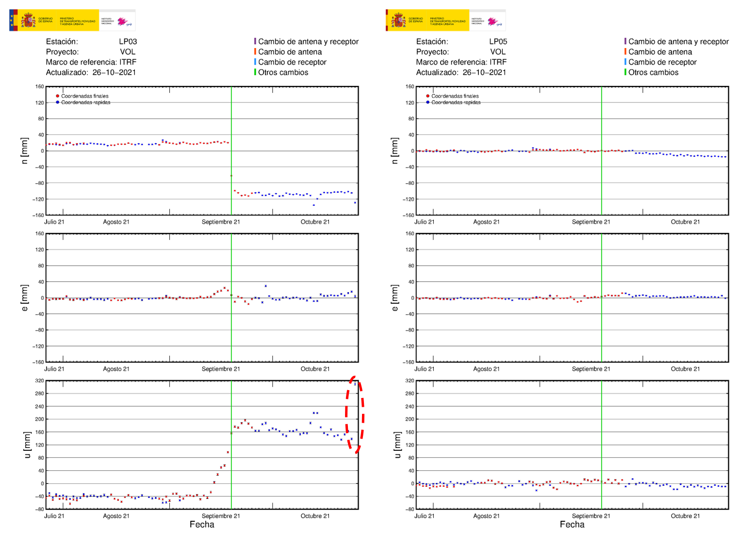Click the red dashed ellipse on the LP03 u chart

coord(362,415)
